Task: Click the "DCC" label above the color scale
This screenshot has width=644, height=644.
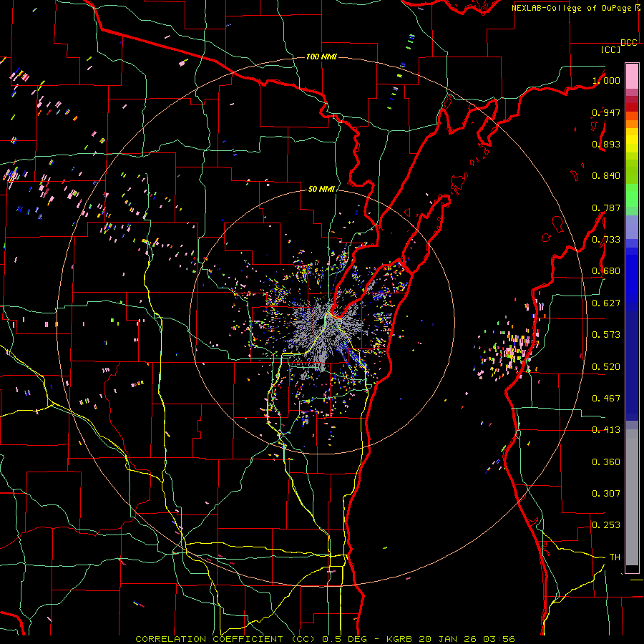Action: coord(629,43)
